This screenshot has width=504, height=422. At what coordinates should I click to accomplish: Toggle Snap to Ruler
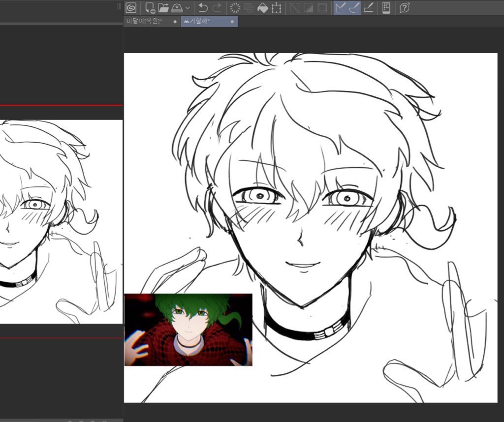click(340, 8)
